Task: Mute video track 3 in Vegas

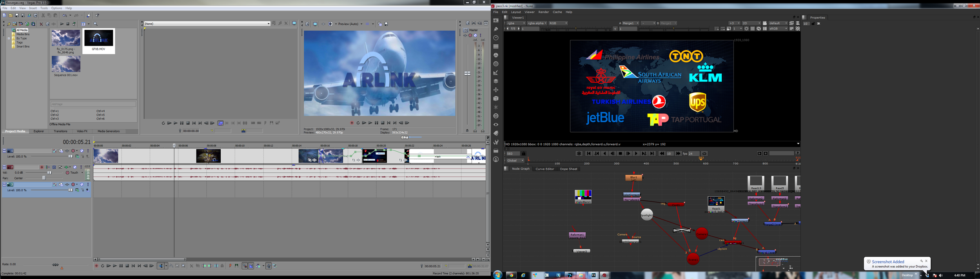Action: pyautogui.click(x=82, y=184)
